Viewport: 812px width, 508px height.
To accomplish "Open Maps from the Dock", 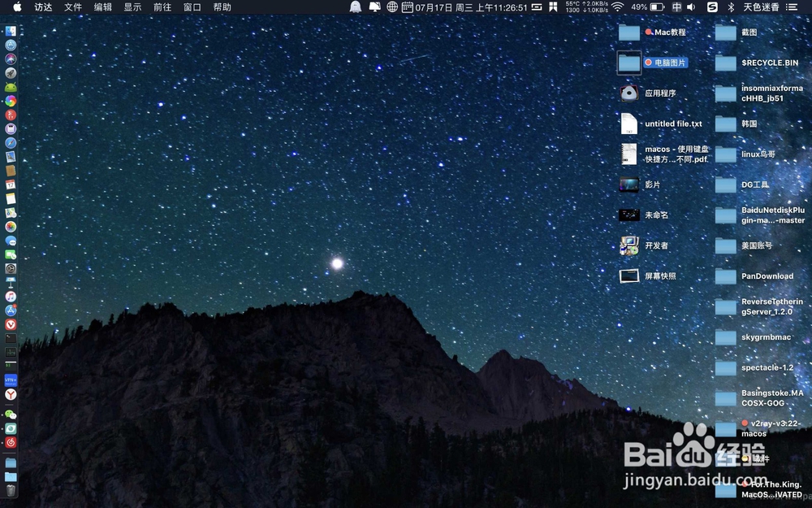I will coord(11,212).
